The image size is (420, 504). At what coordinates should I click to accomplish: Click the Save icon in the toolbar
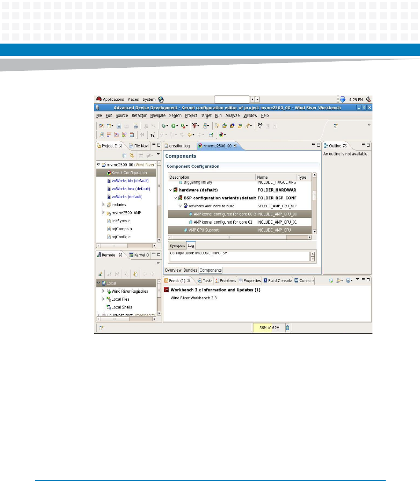(119, 126)
